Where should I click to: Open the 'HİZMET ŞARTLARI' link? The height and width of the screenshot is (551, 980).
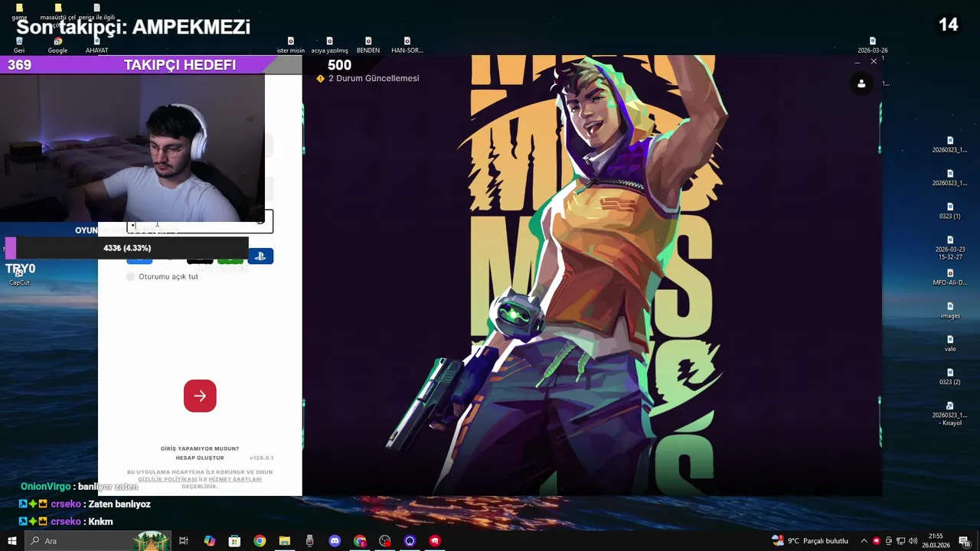tap(235, 479)
